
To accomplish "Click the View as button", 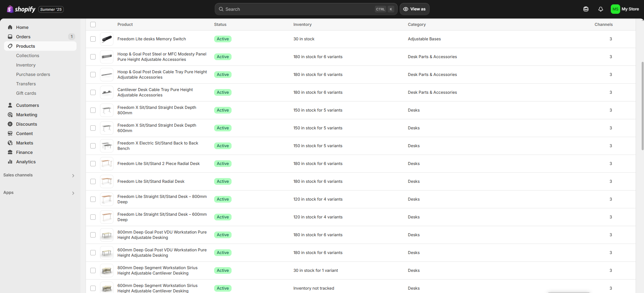I will 414,9.
